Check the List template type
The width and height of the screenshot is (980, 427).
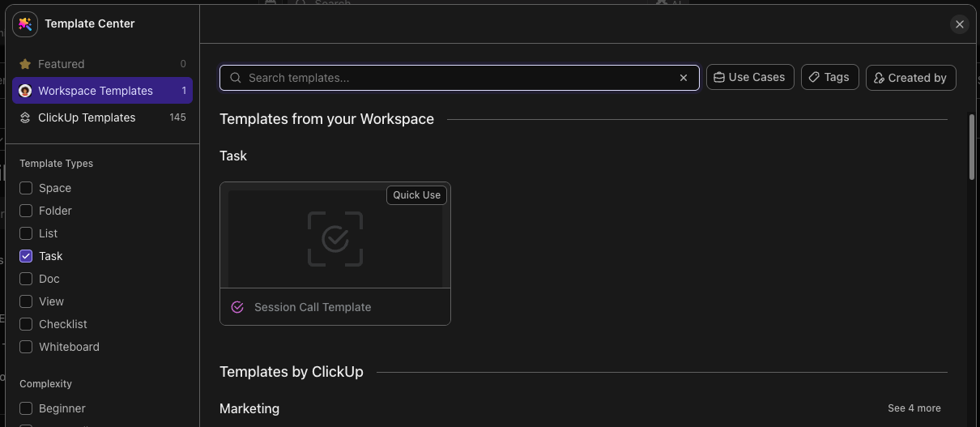coord(26,233)
